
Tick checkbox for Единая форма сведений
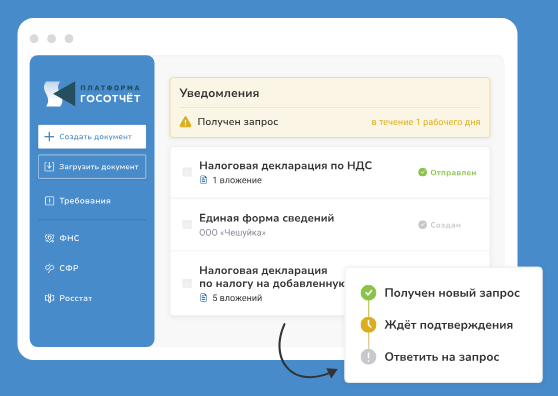187,225
